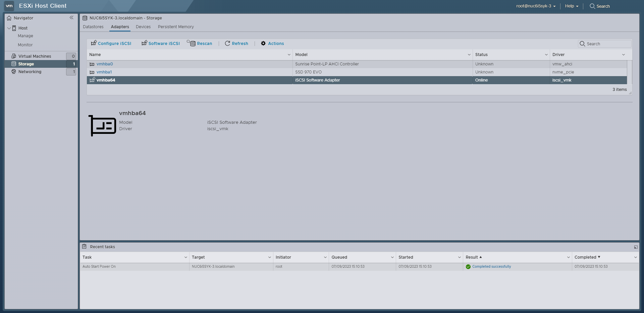This screenshot has height=313, width=644.
Task: Click the Completed successfully result link
Action: [x=491, y=267]
